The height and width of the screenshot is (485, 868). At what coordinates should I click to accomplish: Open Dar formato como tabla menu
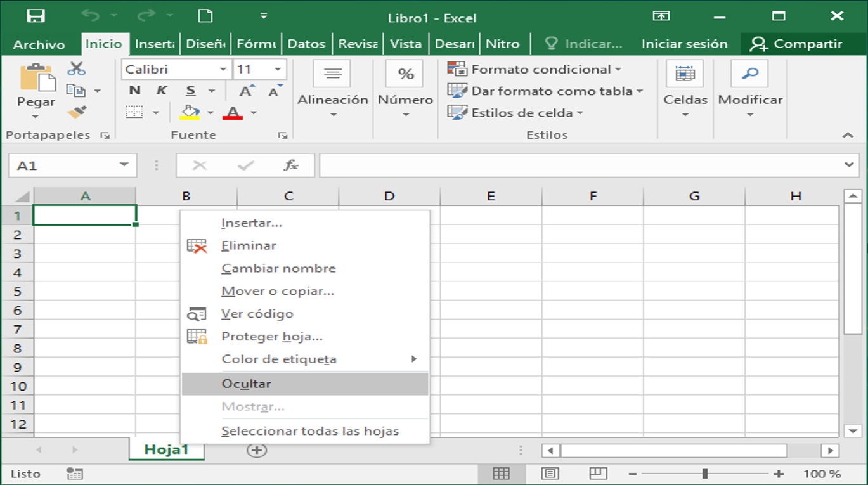(545, 91)
